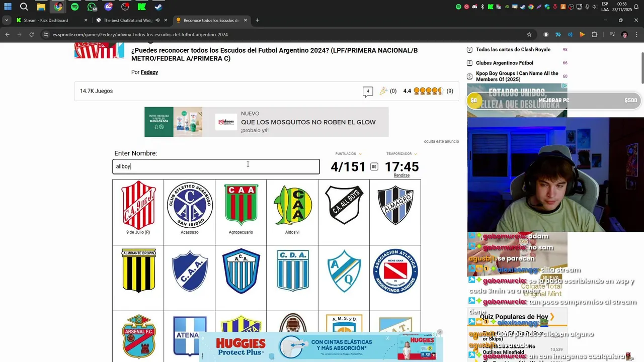The height and width of the screenshot is (362, 644).
Task: Click the blue sound-wave extension icon
Action: click(x=570, y=35)
